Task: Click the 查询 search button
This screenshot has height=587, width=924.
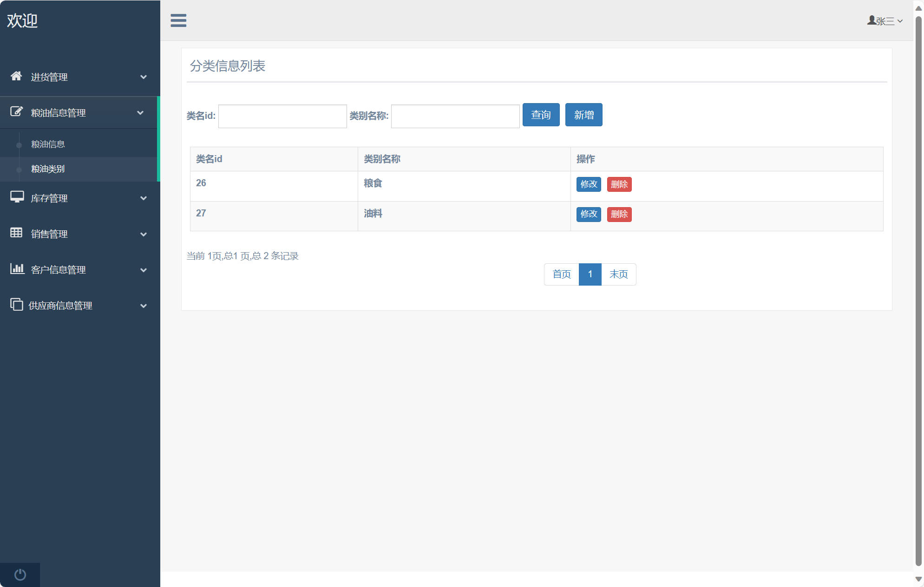Action: pyautogui.click(x=541, y=115)
